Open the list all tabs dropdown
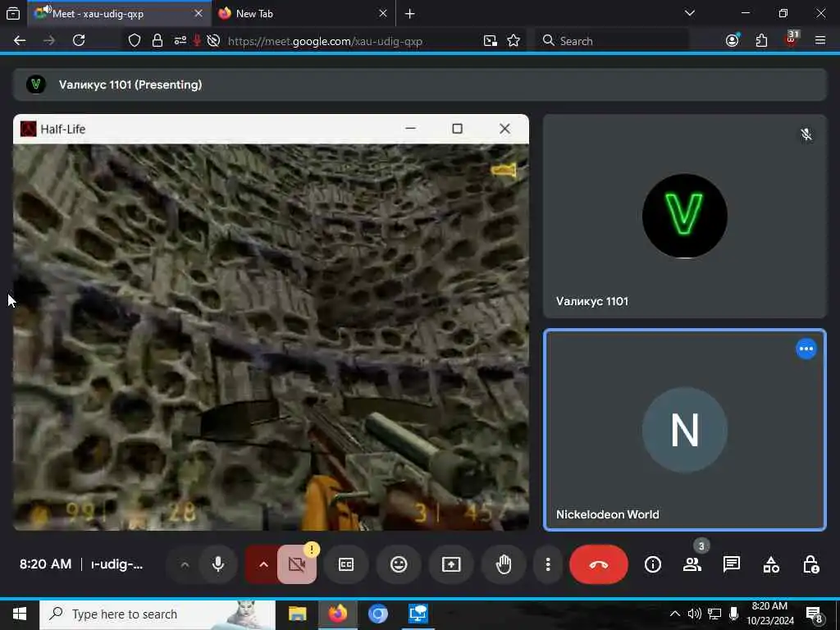The width and height of the screenshot is (840, 630). tap(689, 13)
